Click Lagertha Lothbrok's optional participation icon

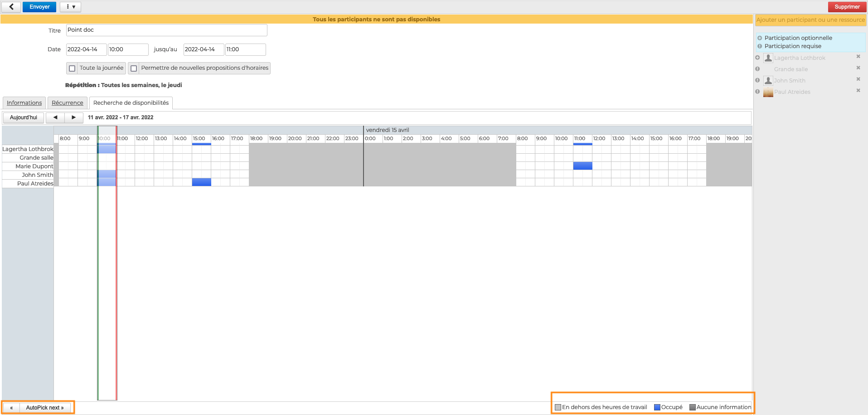(x=757, y=58)
